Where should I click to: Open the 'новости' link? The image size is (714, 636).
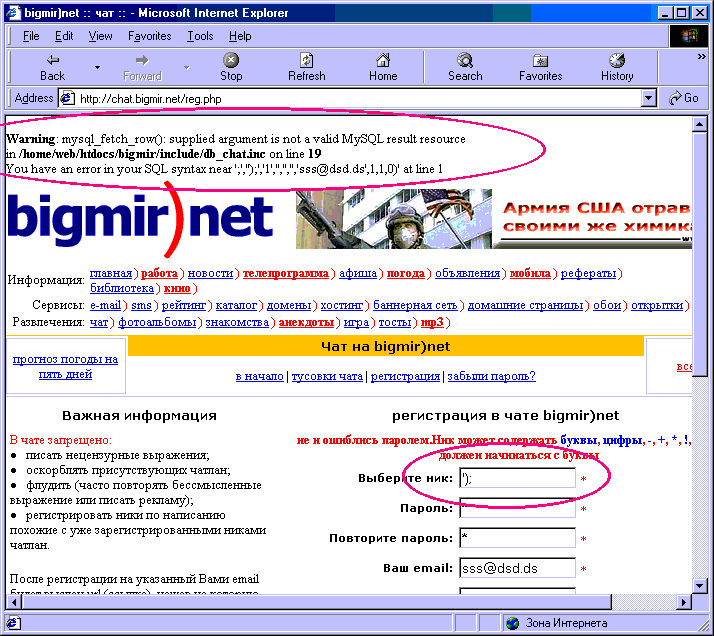(210, 273)
